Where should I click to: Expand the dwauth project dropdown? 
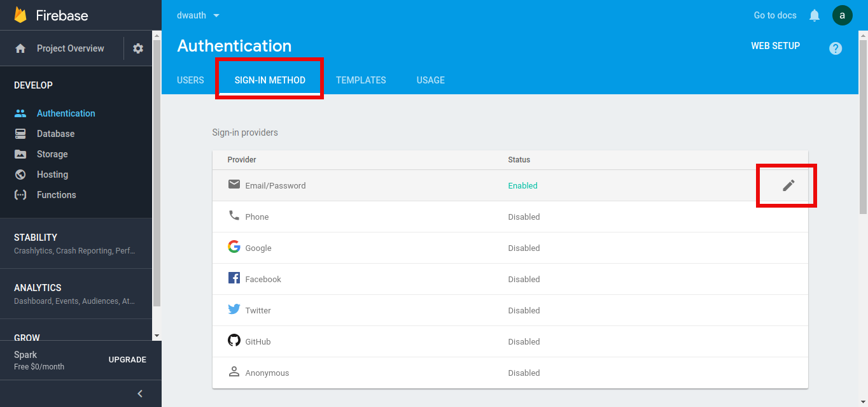click(198, 15)
